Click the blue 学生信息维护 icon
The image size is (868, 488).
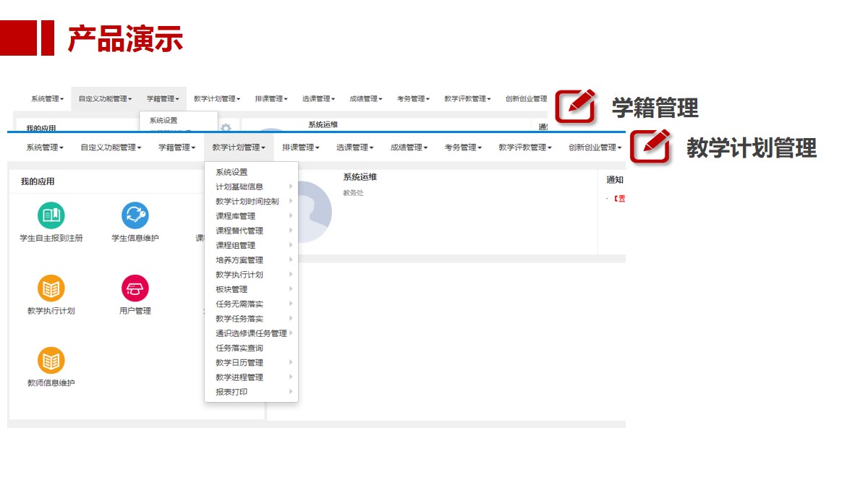point(135,215)
